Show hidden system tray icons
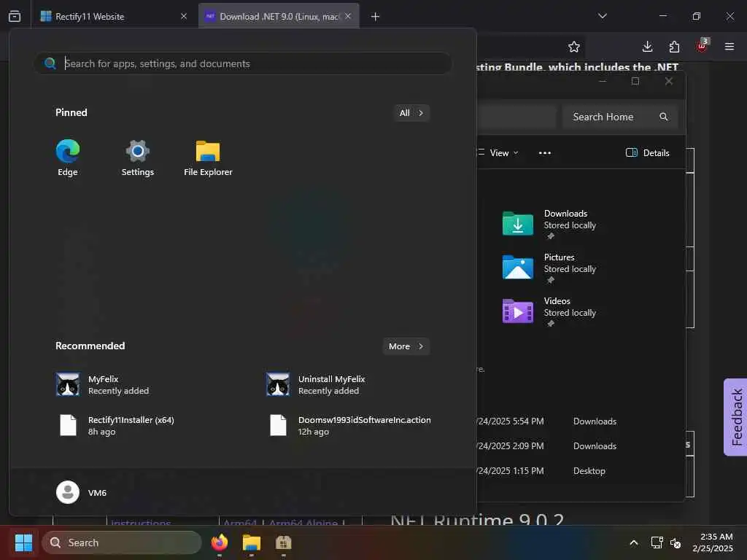The image size is (747, 560). [x=634, y=542]
